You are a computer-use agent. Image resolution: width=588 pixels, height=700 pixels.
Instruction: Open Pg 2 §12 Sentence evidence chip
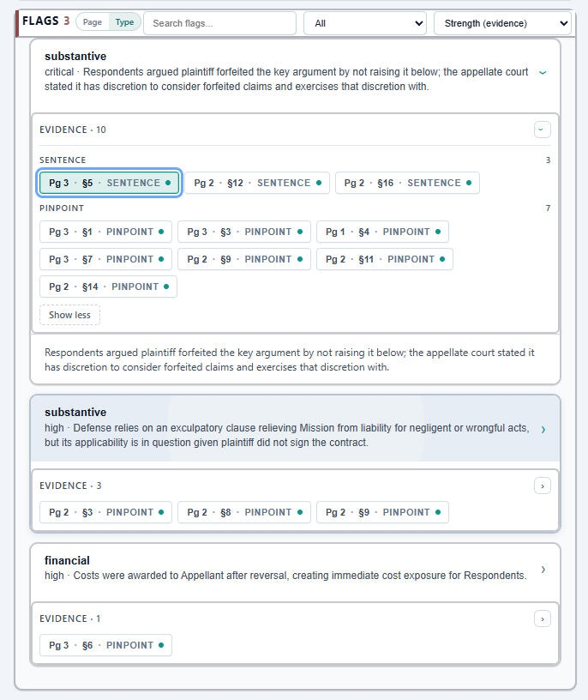click(257, 183)
